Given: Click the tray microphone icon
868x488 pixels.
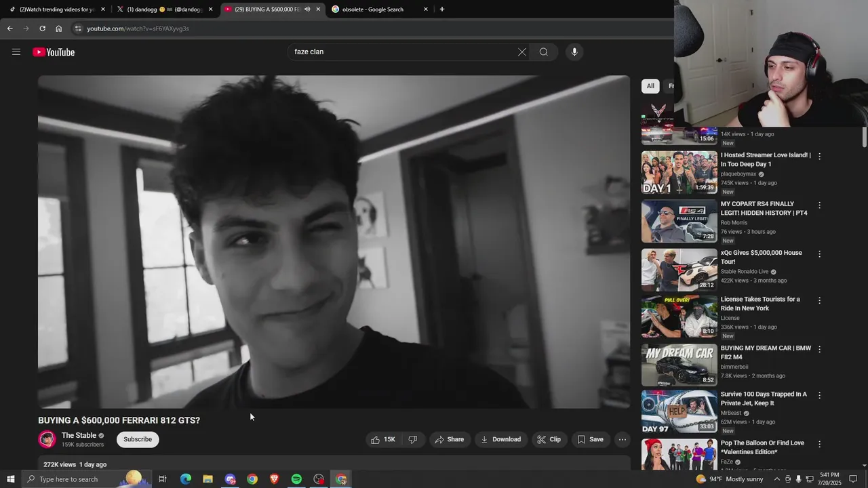Looking at the screenshot, I should coord(798,479).
